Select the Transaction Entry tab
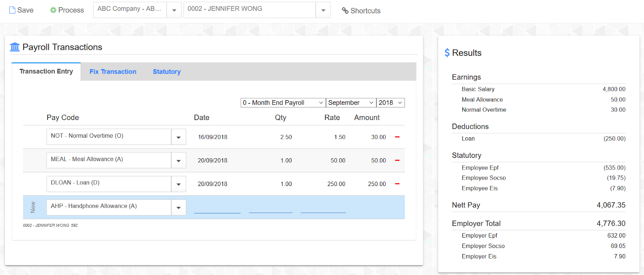The height and width of the screenshot is (275, 644). tap(46, 71)
